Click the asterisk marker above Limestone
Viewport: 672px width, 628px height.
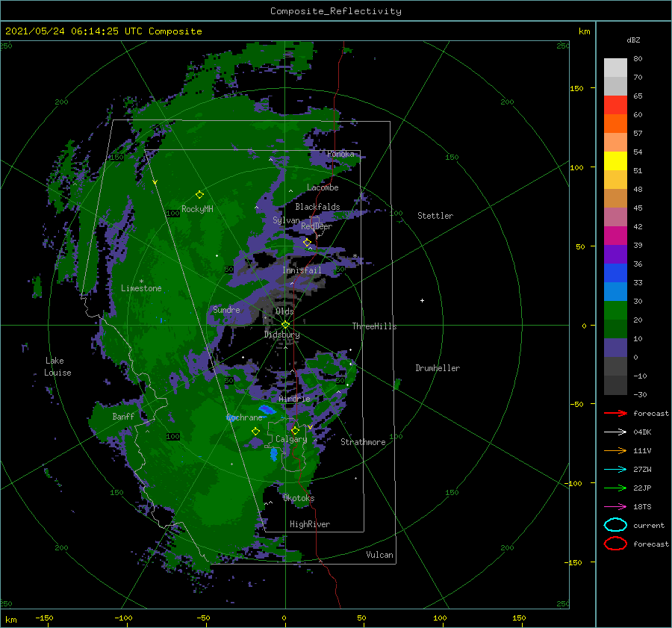[141, 282]
